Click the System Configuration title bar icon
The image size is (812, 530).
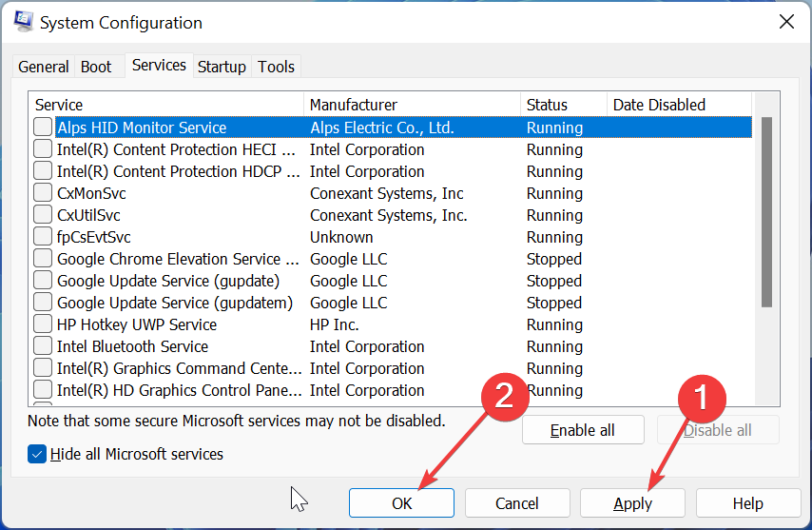(23, 22)
